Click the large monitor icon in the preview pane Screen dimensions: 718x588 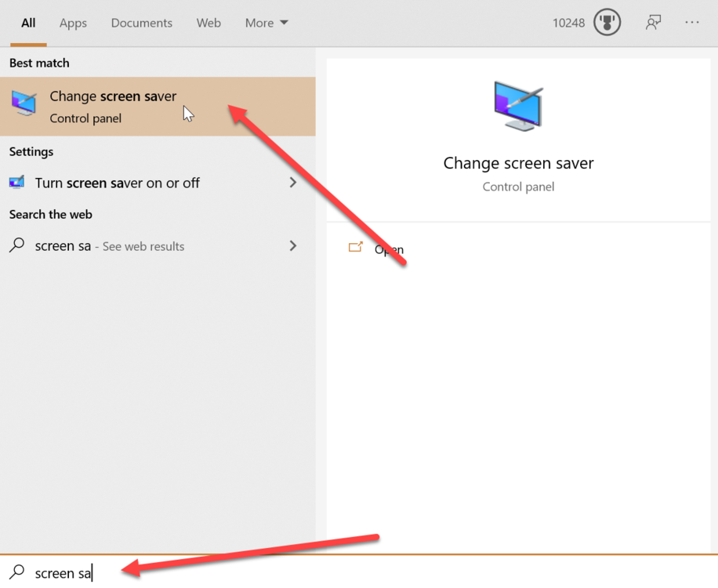518,107
